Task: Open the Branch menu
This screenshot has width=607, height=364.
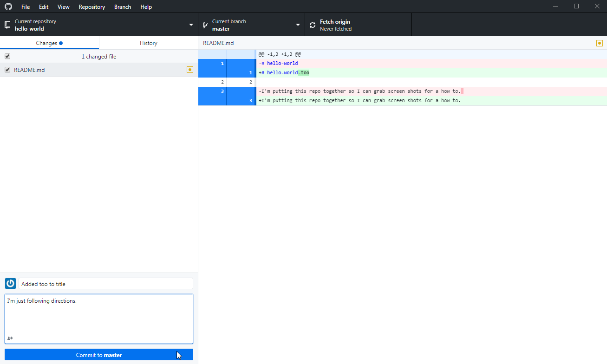Action: tap(123, 7)
